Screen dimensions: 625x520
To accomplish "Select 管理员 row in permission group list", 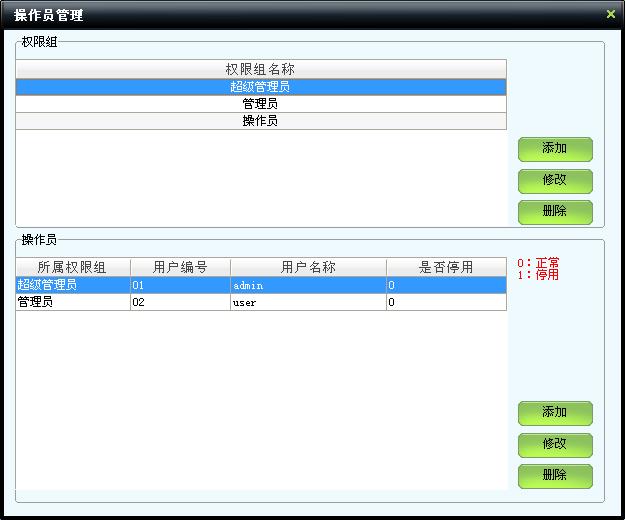I will 260,104.
